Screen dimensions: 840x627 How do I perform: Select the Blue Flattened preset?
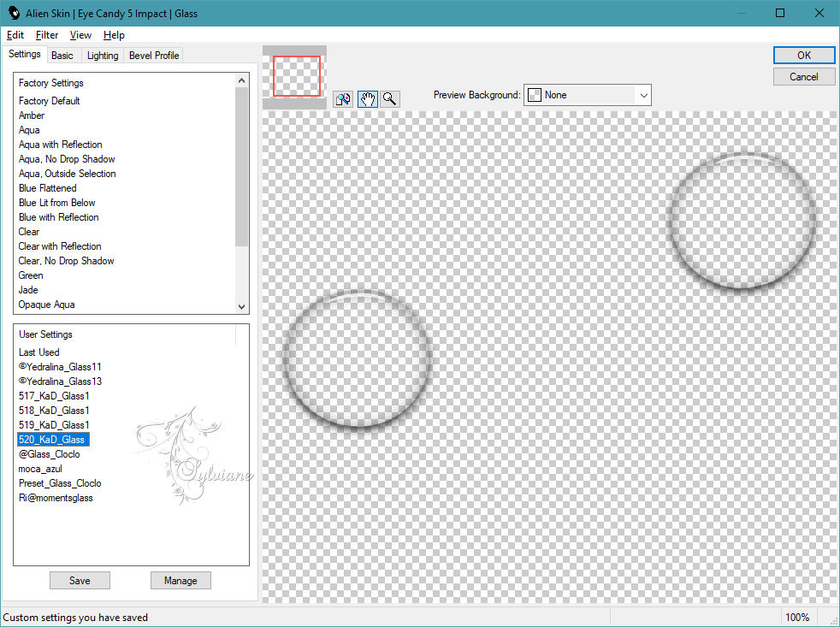48,188
